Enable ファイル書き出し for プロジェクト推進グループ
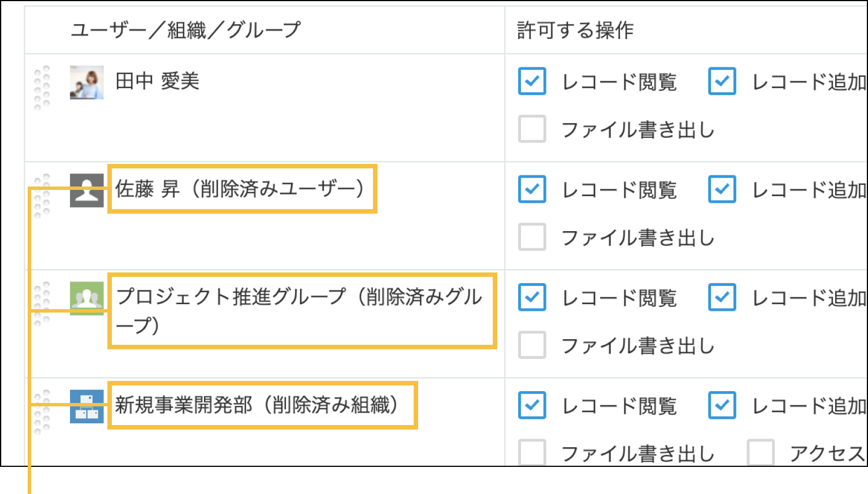 531,345
